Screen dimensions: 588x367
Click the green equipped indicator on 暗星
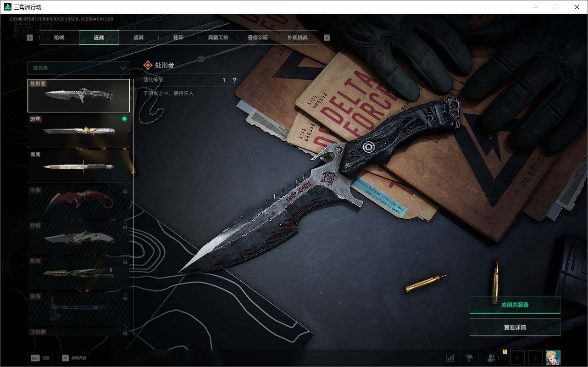[x=124, y=119]
